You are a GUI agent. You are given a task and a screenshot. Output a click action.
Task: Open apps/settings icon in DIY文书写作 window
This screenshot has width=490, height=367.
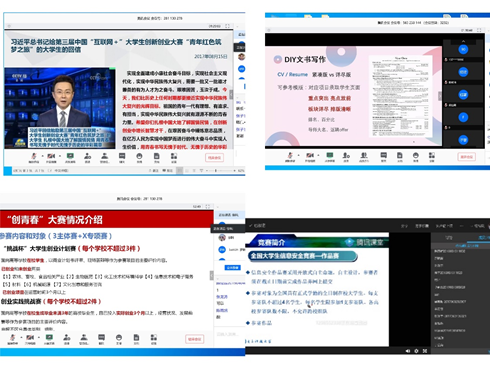[432, 156]
